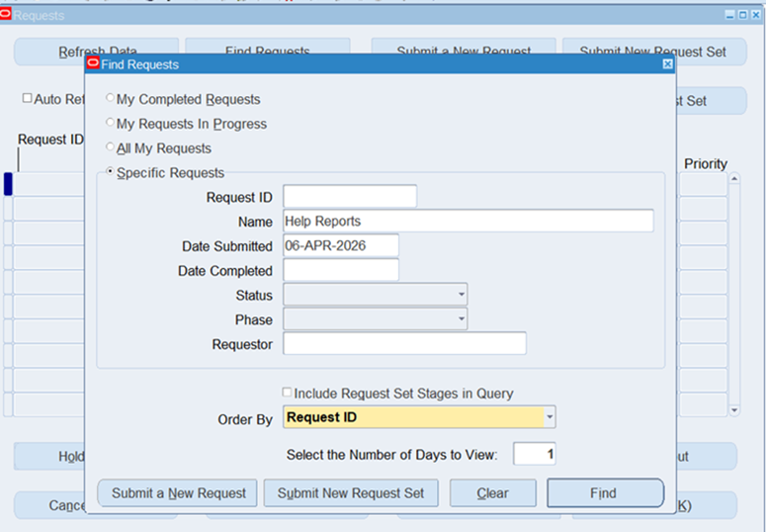This screenshot has width=766, height=532.
Task: Open the Status dropdown list
Action: [460, 295]
